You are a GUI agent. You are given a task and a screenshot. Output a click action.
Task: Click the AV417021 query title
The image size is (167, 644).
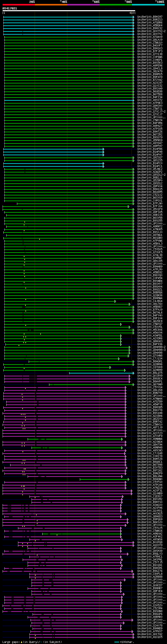coord(10,8)
